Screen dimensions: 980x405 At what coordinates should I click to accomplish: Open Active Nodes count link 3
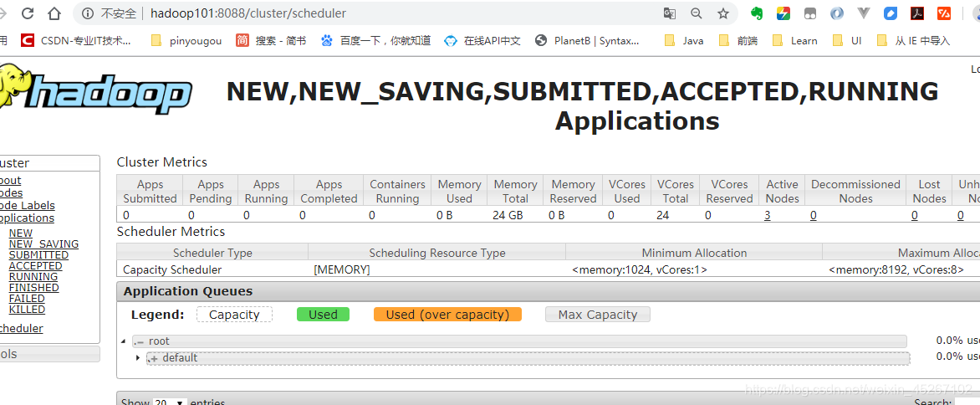(767, 215)
